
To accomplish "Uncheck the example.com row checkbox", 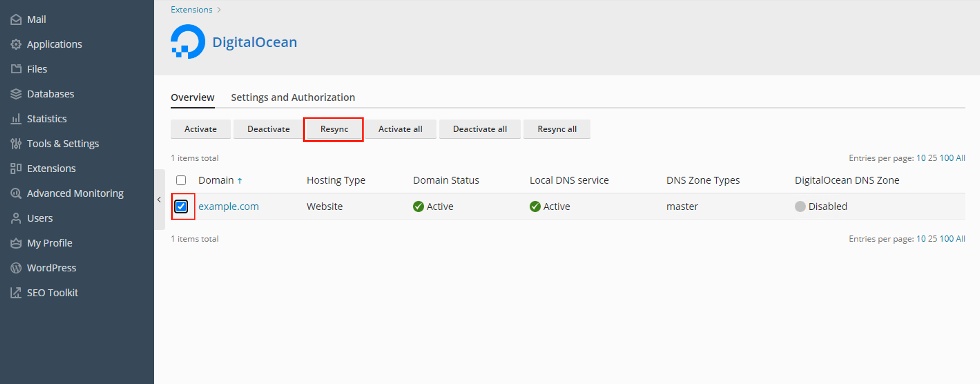I will pyautogui.click(x=181, y=206).
